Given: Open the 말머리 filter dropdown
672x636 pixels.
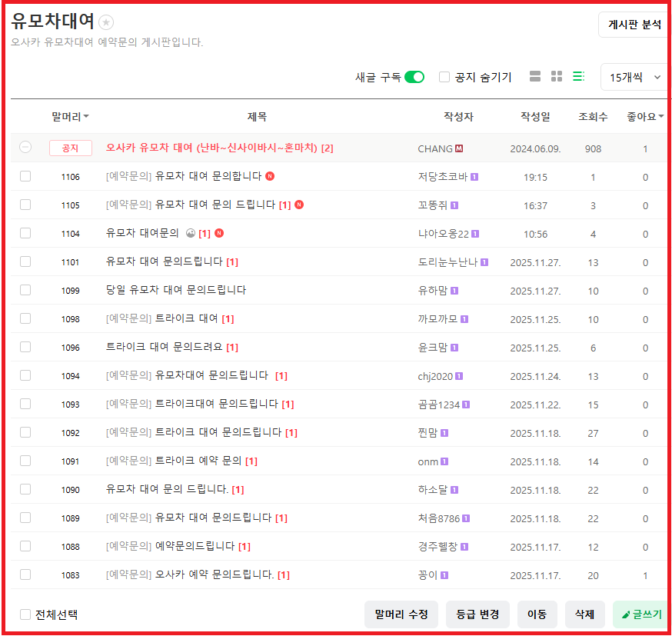Looking at the screenshot, I should click(70, 117).
